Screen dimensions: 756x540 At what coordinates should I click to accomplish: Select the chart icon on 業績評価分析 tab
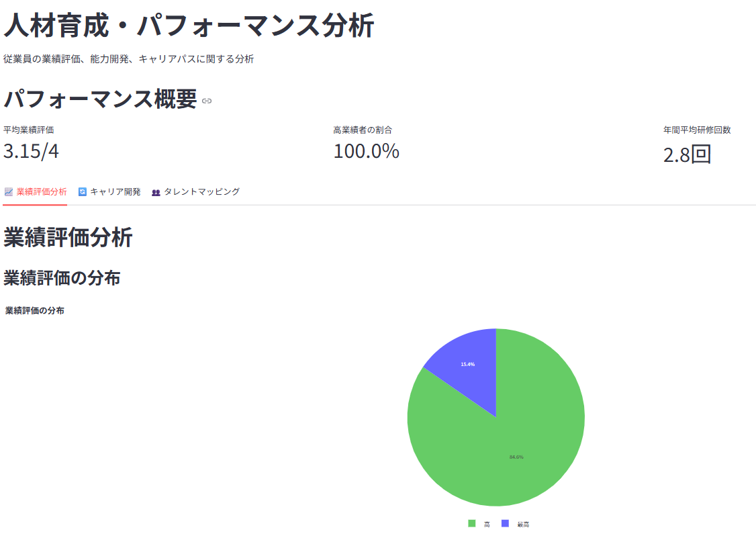(x=9, y=191)
